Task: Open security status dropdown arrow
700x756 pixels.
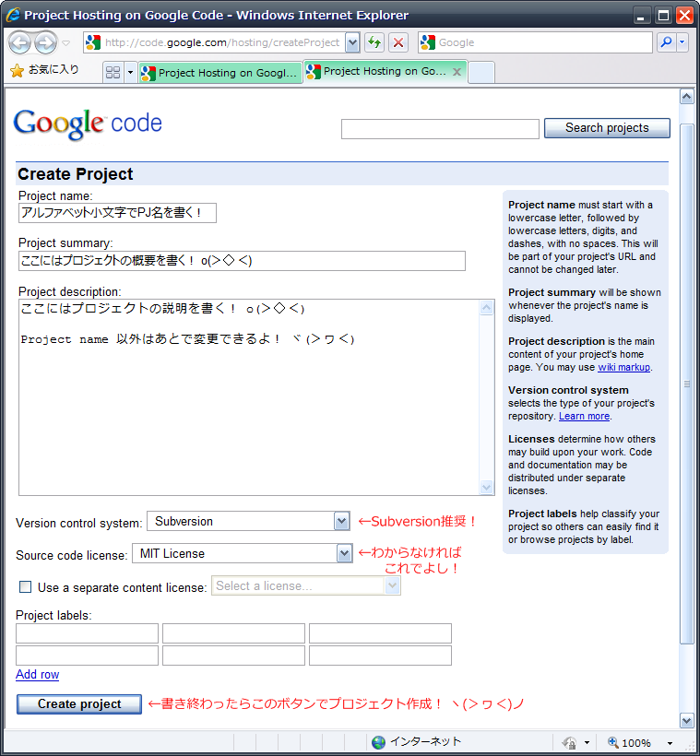Action: click(x=587, y=742)
